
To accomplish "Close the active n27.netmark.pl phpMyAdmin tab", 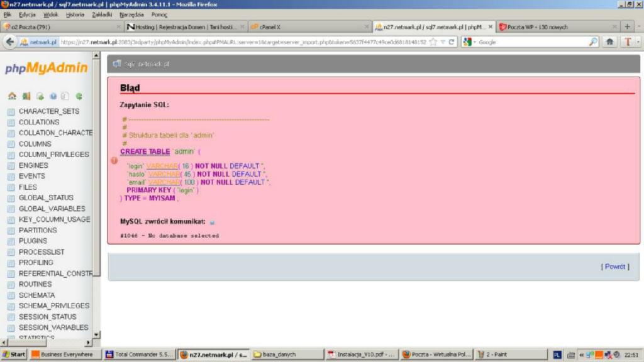I will (x=491, y=26).
